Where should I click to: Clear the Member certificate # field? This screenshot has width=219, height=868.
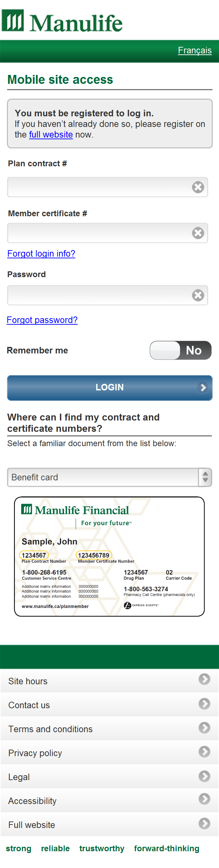point(198,233)
